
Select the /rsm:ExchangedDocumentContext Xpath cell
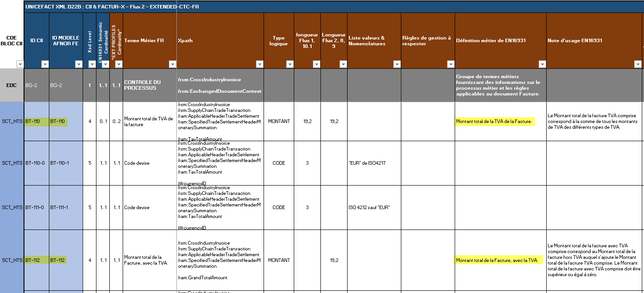[x=220, y=85]
